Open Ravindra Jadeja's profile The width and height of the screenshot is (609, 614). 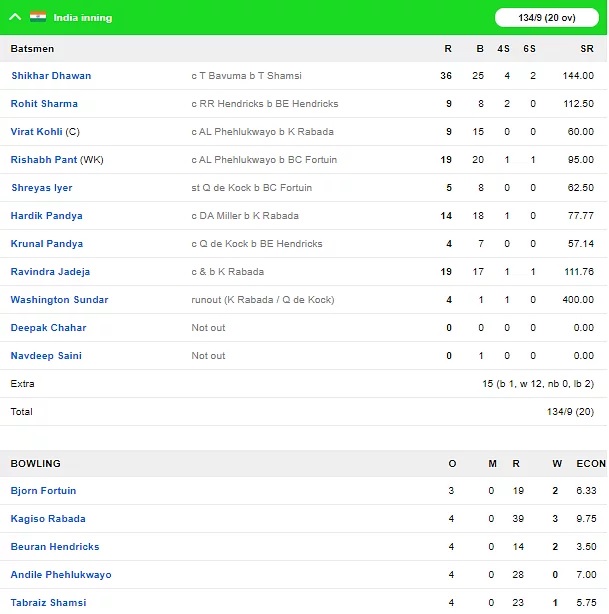50,272
